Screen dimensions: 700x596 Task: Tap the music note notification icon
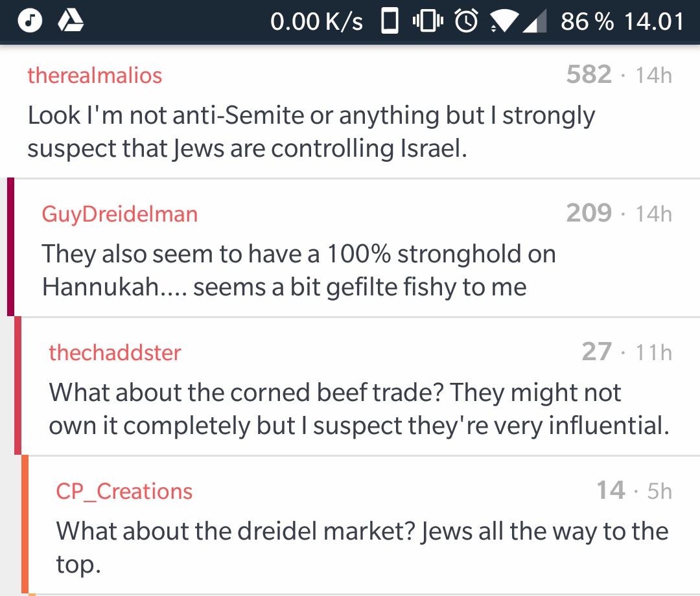click(x=29, y=22)
